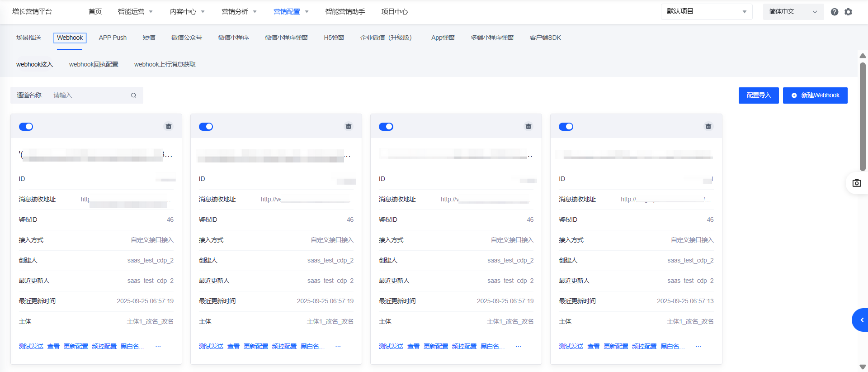Click trash icon on the fourth webhook card
Viewport: 868px width, 372px height.
708,126
